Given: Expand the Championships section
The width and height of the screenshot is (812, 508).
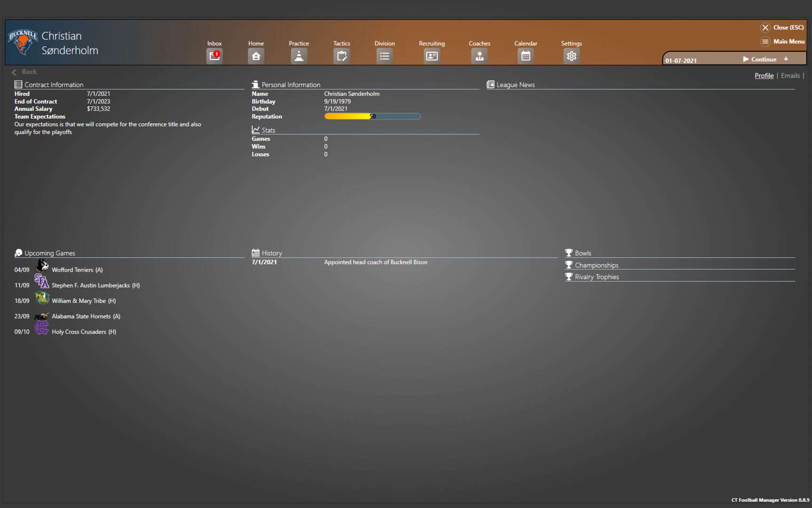Looking at the screenshot, I should 596,265.
